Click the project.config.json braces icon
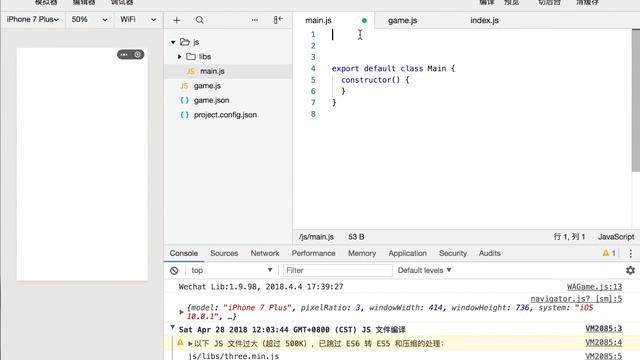The width and height of the screenshot is (640, 360). pyautogui.click(x=184, y=115)
